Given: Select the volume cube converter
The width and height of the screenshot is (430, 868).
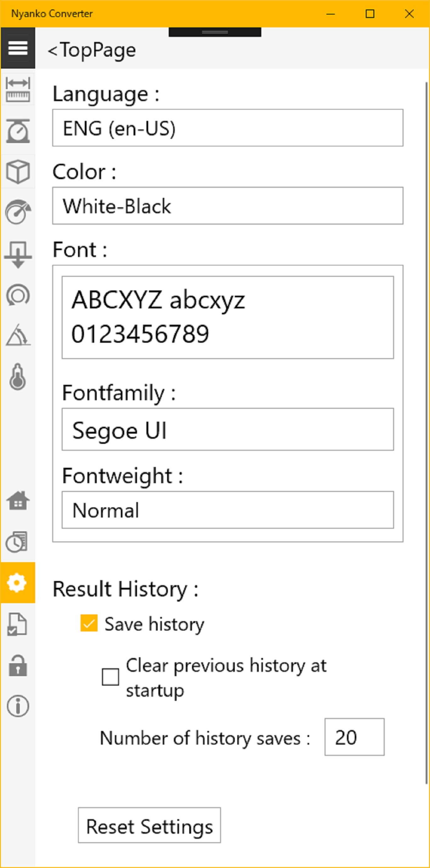Looking at the screenshot, I should [18, 172].
